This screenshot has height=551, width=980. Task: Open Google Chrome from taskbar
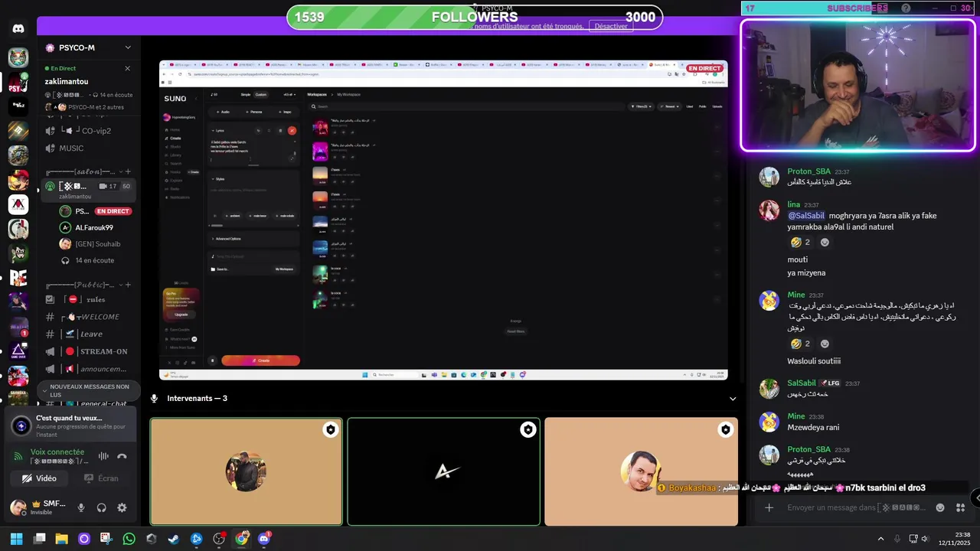coord(241,539)
